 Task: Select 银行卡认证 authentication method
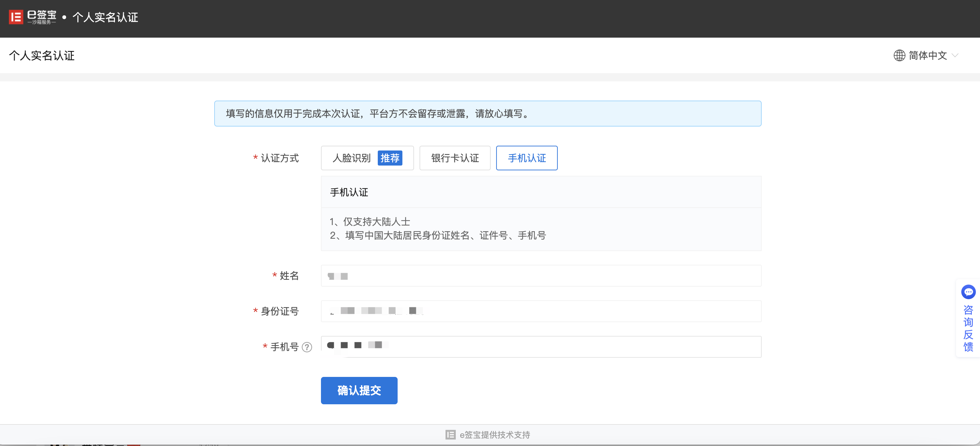click(x=455, y=158)
